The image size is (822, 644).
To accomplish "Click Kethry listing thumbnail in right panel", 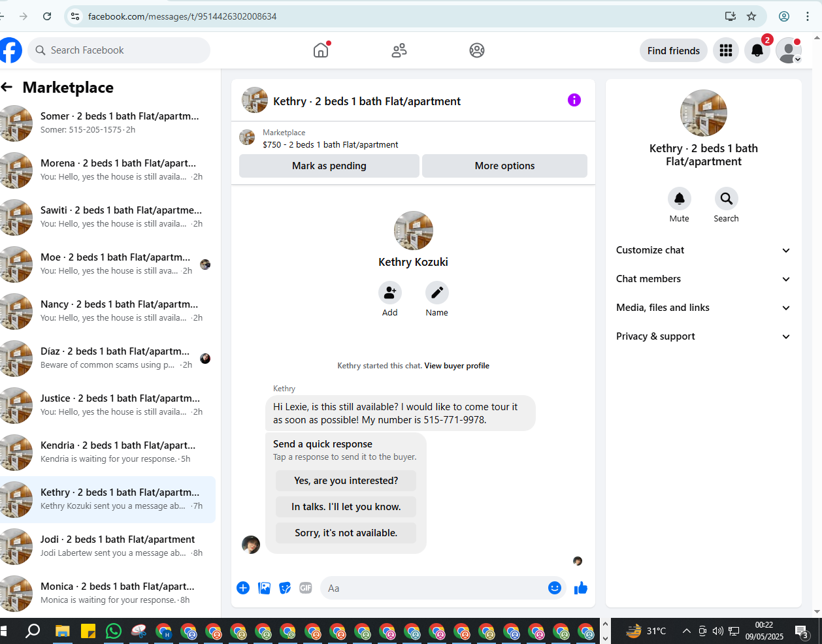I will [704, 113].
